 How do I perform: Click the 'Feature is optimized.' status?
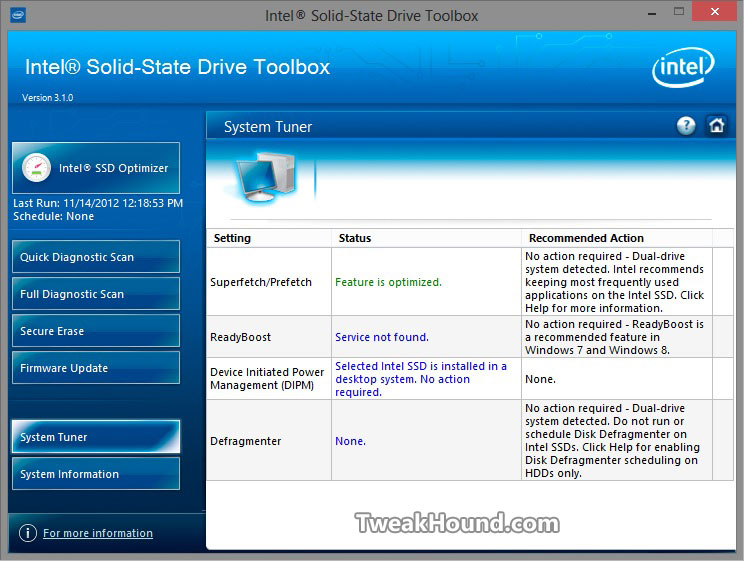pyautogui.click(x=388, y=282)
